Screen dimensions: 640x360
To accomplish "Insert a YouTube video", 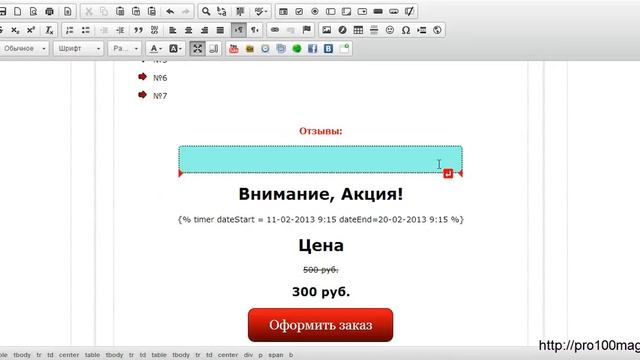I will coord(233,49).
